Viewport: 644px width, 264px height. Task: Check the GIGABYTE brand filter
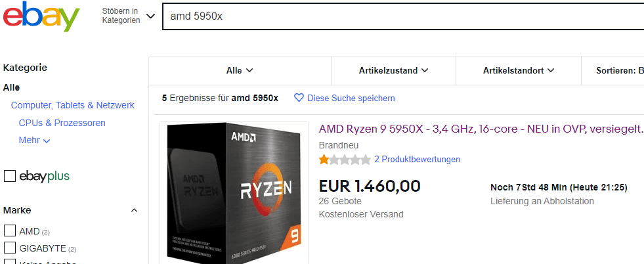click(x=10, y=248)
